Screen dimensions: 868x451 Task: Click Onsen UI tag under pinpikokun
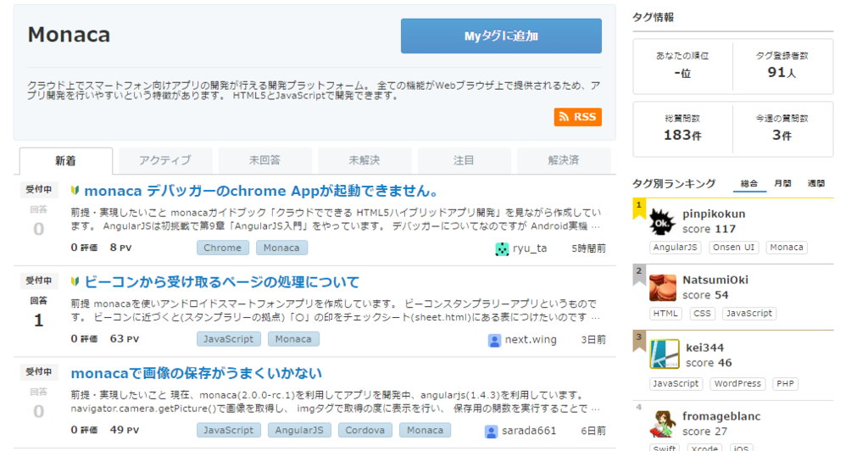pyautogui.click(x=733, y=248)
